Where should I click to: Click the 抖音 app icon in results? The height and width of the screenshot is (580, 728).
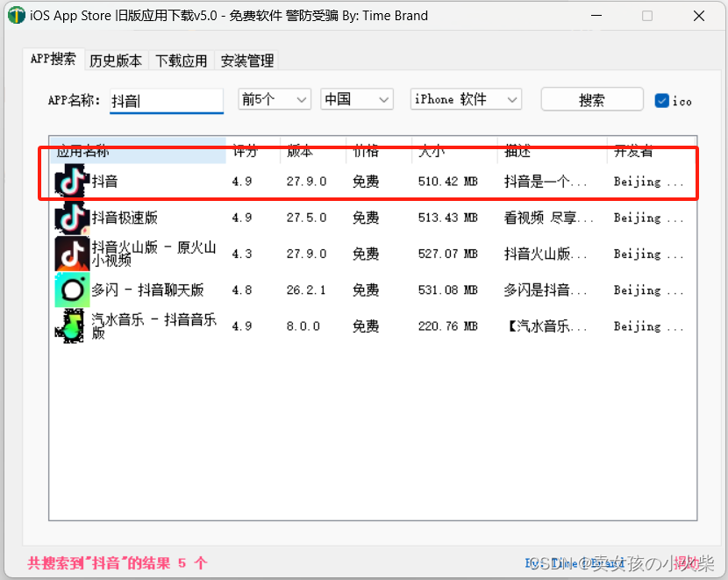[73, 181]
